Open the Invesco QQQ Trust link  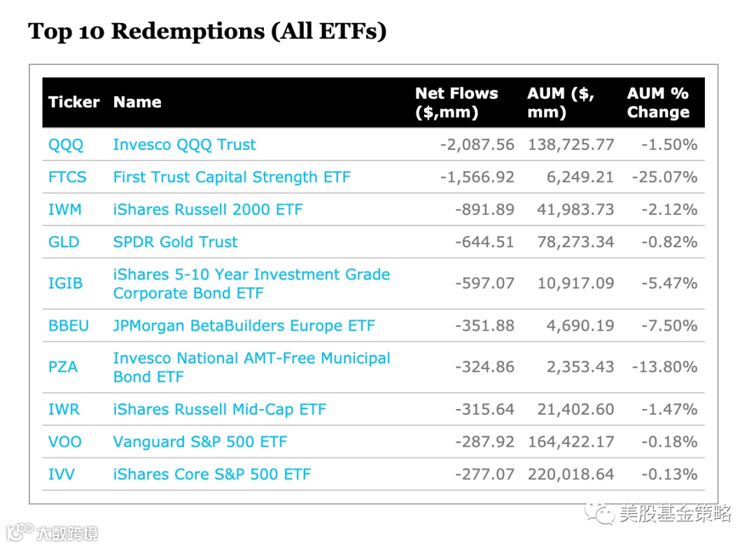click(184, 145)
